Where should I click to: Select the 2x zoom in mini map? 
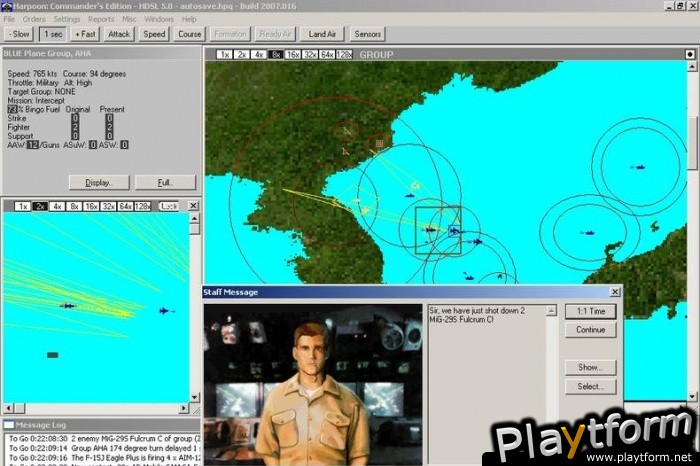tap(40, 206)
